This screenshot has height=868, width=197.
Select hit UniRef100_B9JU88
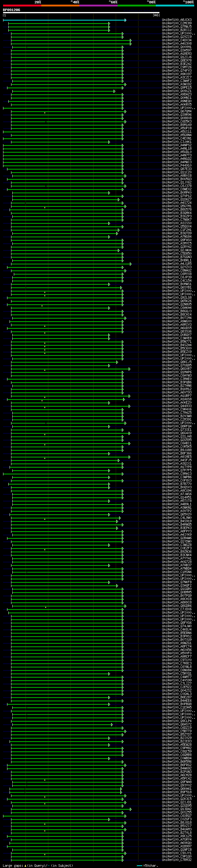click(177, 450)
